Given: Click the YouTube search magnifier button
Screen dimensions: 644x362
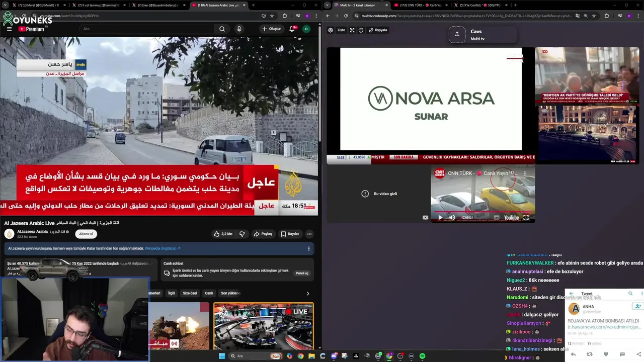Looking at the screenshot, I should (x=222, y=29).
